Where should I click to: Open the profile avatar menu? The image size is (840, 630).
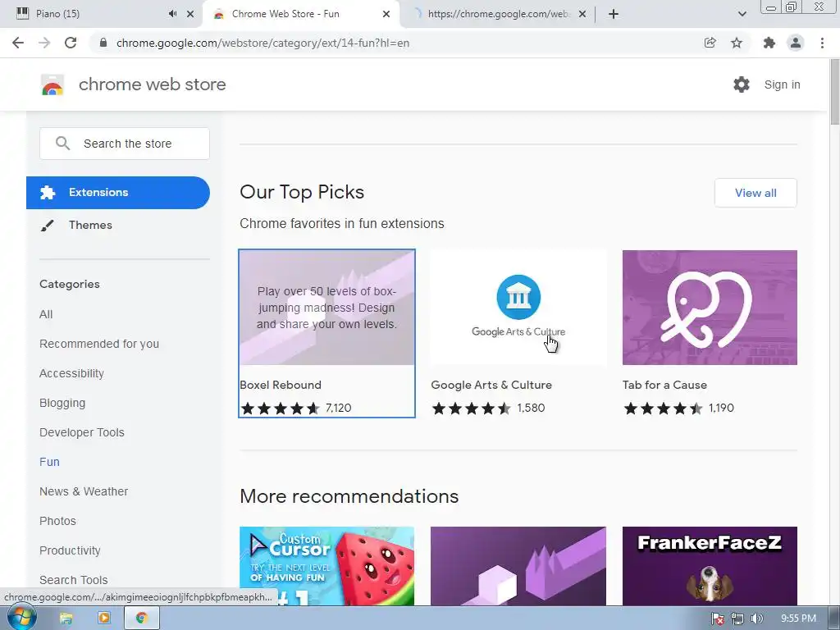pos(796,43)
